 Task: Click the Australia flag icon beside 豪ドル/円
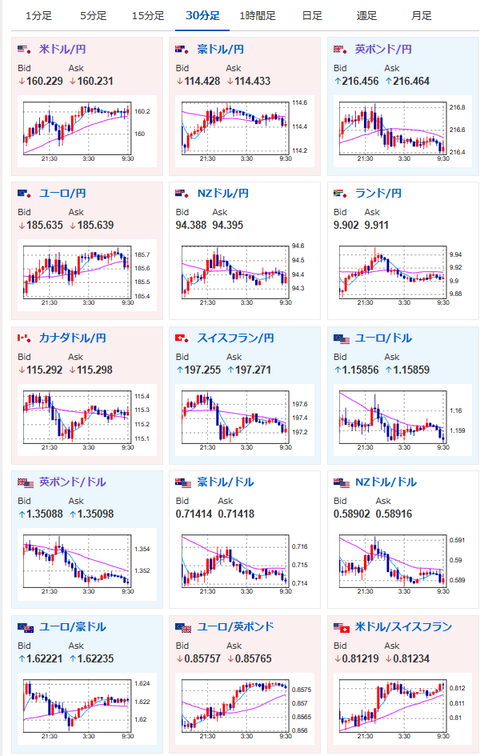click(183, 49)
